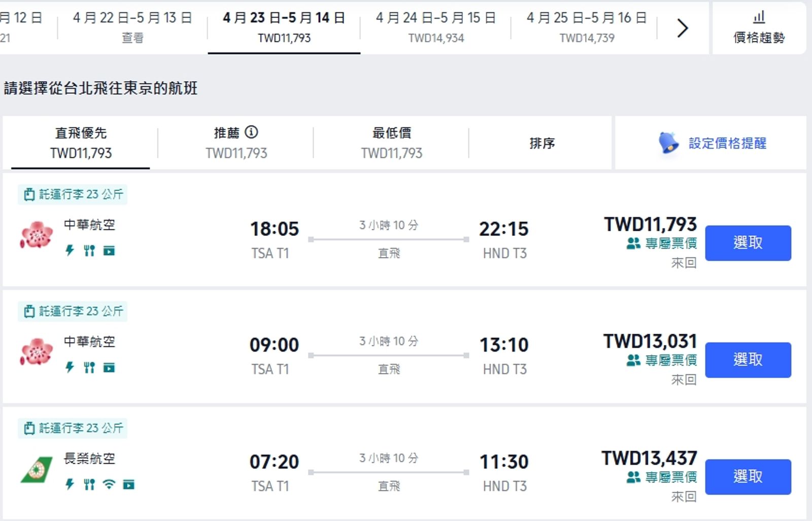The image size is (812, 521).
Task: Click power outlet icon on 18:05 flight
Action: point(70,250)
